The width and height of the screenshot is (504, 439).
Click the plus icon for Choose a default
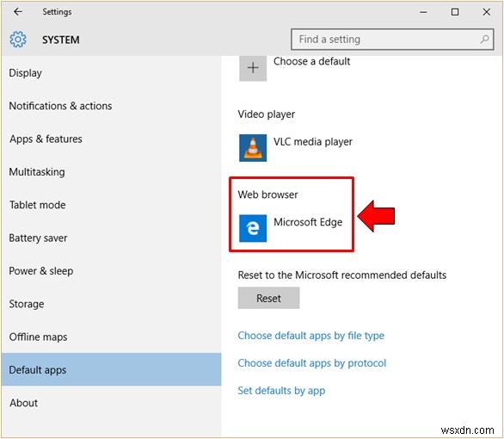point(253,67)
